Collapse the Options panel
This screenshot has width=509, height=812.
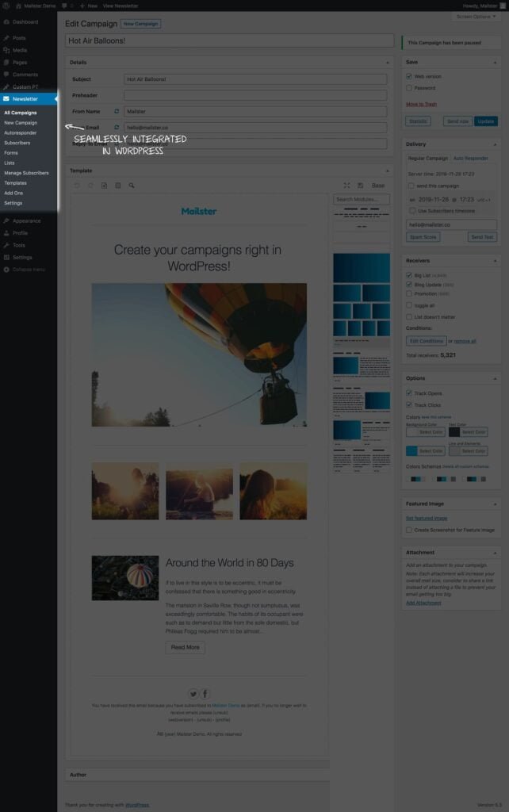click(x=496, y=377)
